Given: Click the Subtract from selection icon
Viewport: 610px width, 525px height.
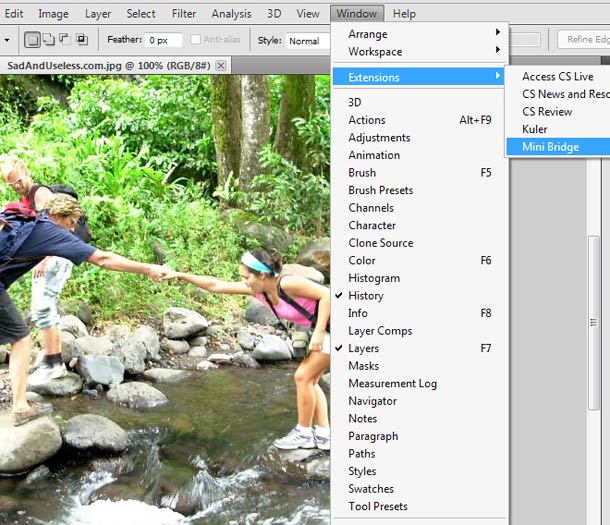Looking at the screenshot, I should click(65, 40).
